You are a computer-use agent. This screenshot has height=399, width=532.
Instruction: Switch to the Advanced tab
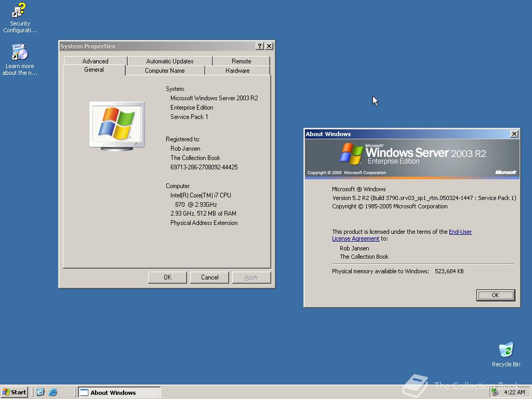[96, 61]
